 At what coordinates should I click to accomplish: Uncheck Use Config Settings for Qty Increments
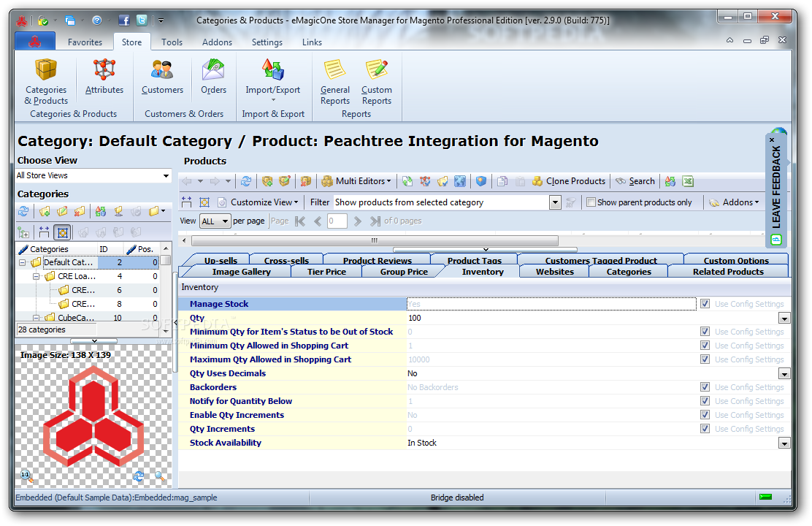tap(705, 429)
